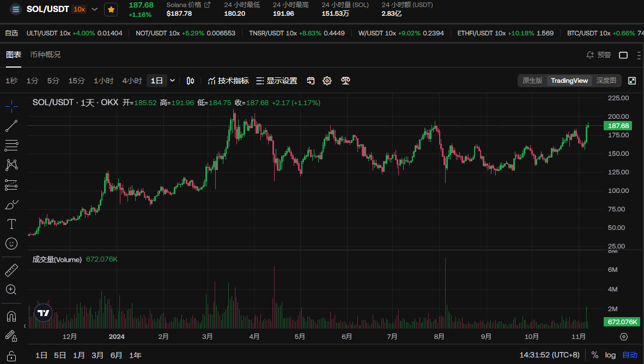The height and width of the screenshot is (364, 644).
Task: Expand chart to fullscreen
Action: pyautogui.click(x=632, y=81)
